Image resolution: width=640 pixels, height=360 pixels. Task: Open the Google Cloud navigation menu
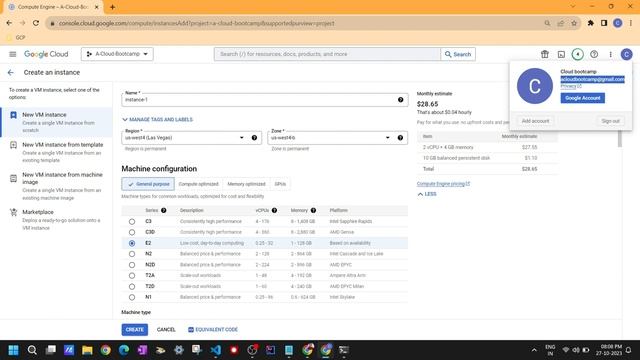pyautogui.click(x=13, y=54)
